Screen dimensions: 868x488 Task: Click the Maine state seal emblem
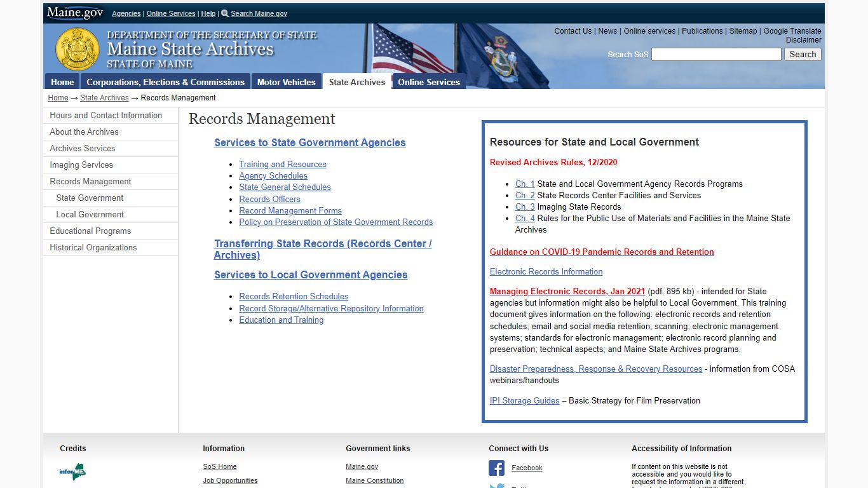click(78, 49)
